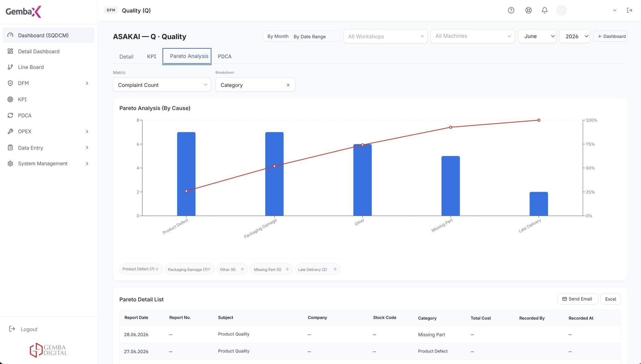This screenshot has width=641, height=364.
Task: Click the KPI target icon
Action: click(10, 99)
